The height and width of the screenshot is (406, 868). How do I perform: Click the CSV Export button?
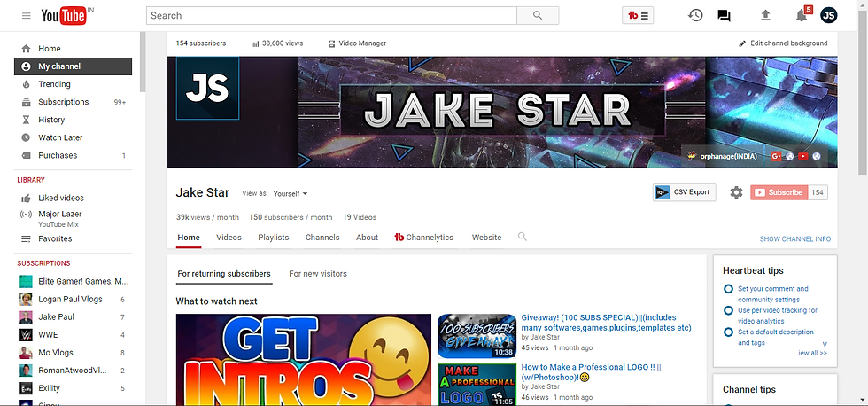click(x=684, y=192)
